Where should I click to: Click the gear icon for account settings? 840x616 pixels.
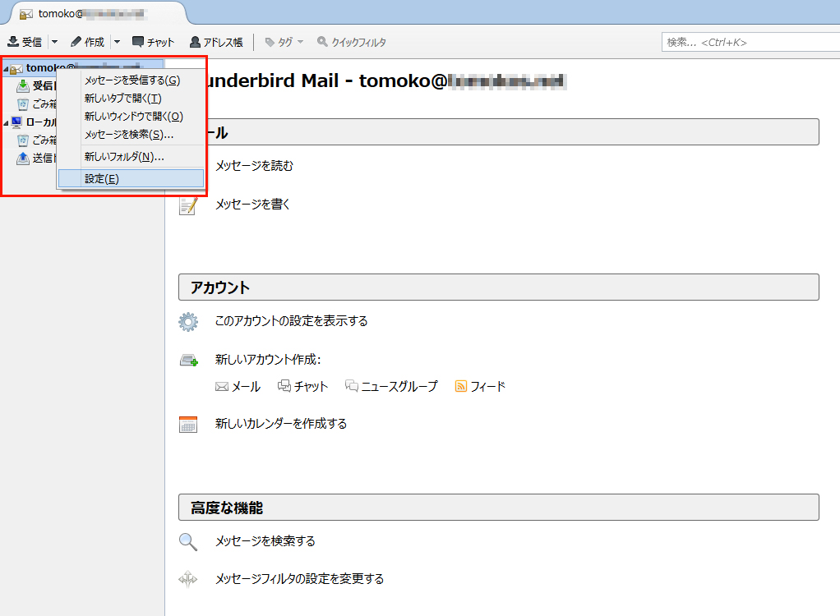click(x=188, y=322)
